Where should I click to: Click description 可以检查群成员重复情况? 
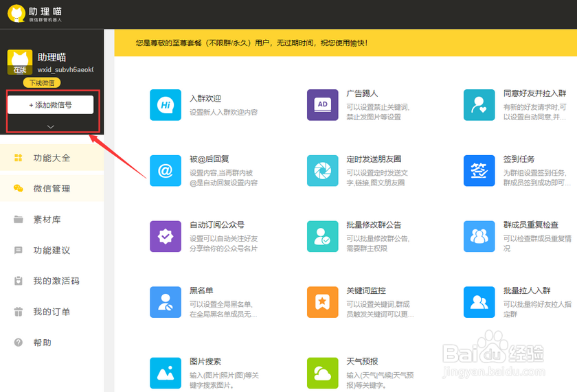click(x=537, y=244)
